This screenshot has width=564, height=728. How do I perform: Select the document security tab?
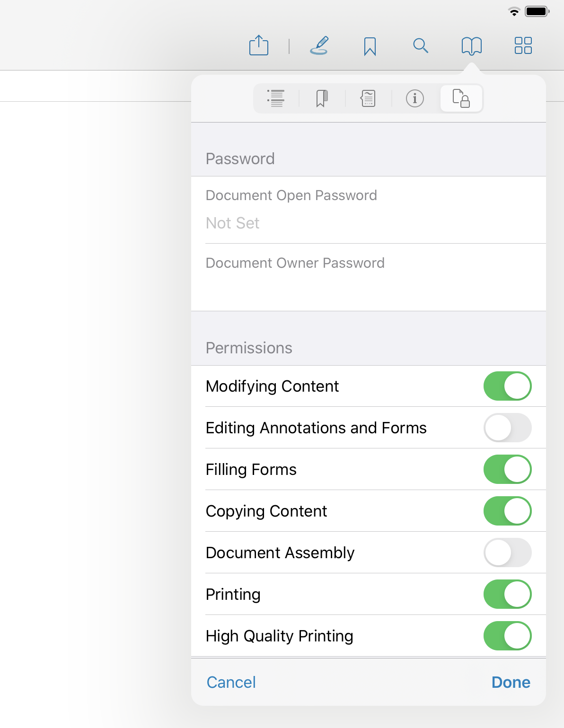461,98
